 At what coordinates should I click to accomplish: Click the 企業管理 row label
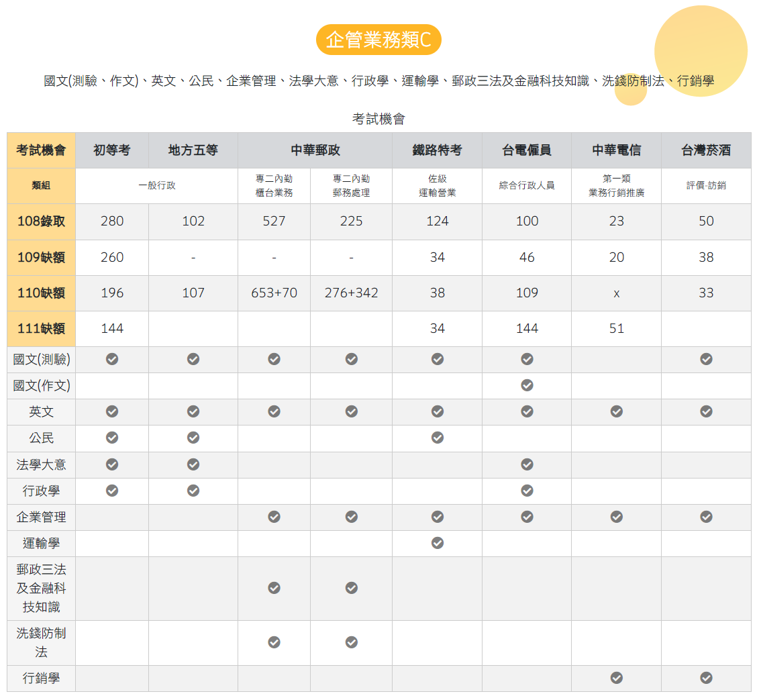coord(41,517)
